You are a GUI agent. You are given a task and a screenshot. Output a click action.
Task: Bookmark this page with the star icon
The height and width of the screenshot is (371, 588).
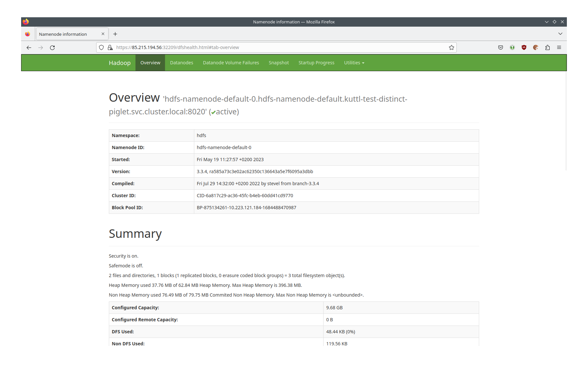[451, 47]
